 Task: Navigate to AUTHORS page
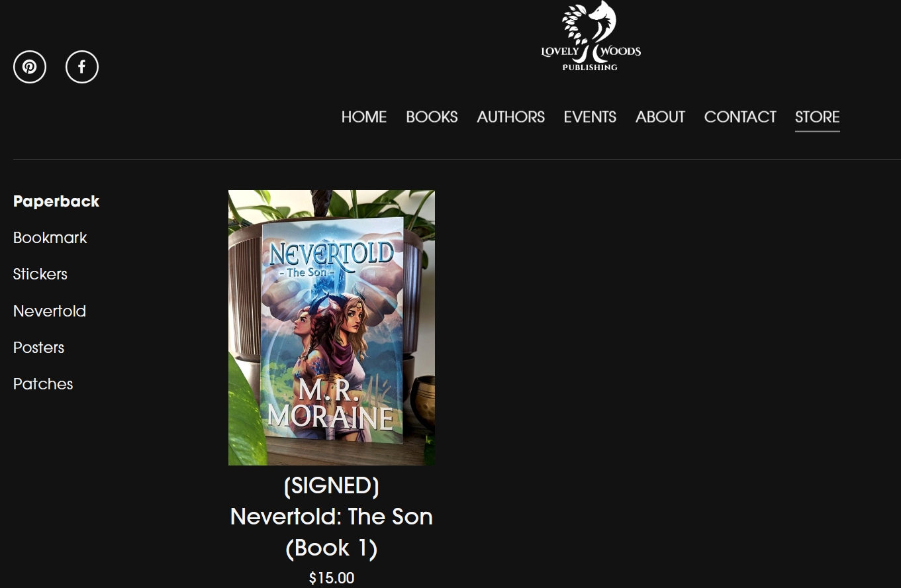click(510, 117)
